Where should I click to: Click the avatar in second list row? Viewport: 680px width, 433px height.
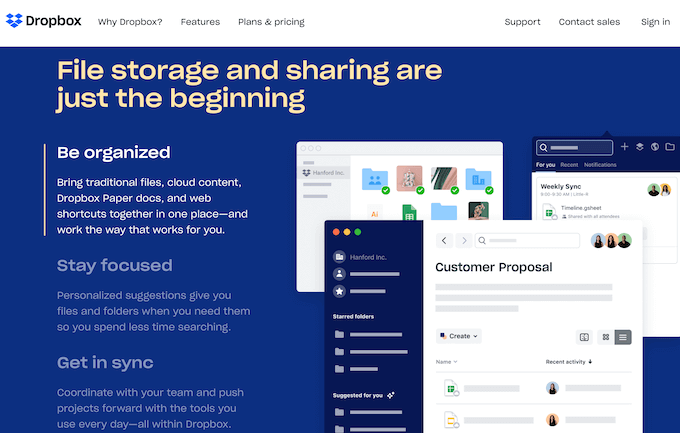pos(552,420)
